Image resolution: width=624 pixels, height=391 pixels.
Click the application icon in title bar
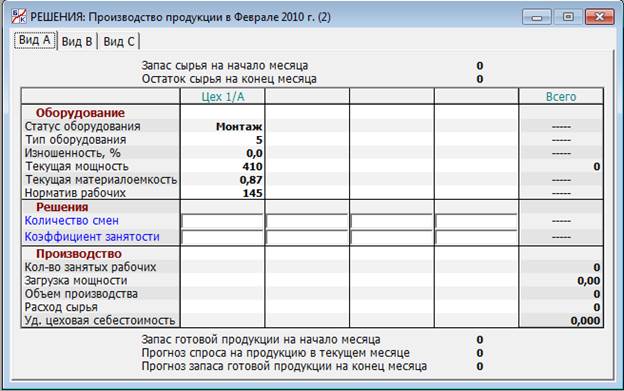click(x=19, y=17)
